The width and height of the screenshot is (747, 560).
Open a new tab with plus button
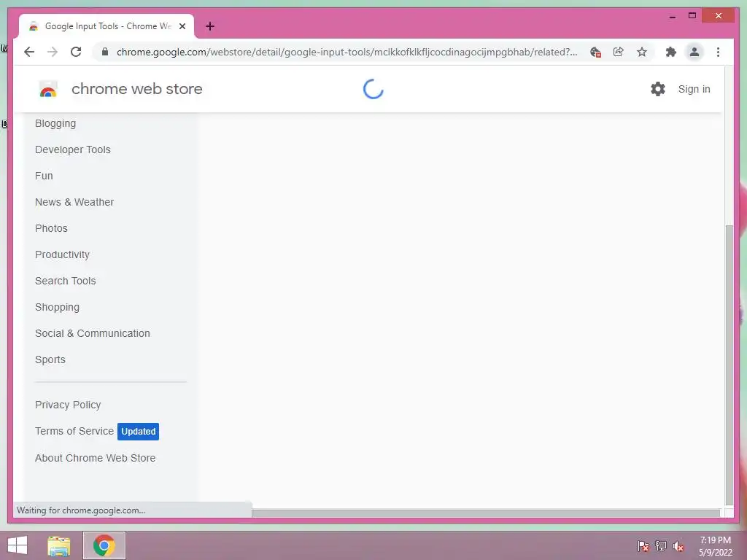[209, 26]
